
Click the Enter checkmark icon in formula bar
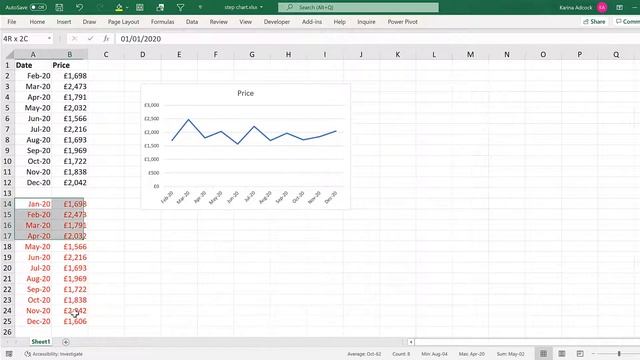click(x=91, y=39)
